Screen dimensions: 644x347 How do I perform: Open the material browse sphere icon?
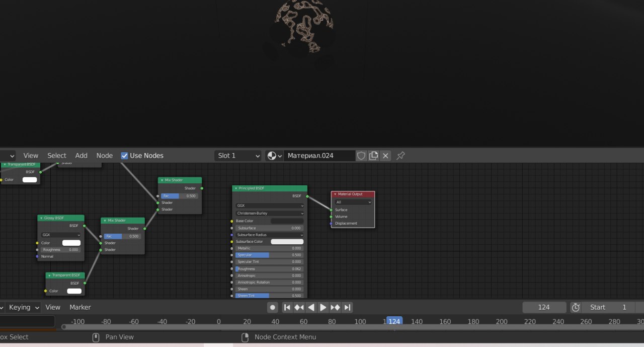click(275, 156)
